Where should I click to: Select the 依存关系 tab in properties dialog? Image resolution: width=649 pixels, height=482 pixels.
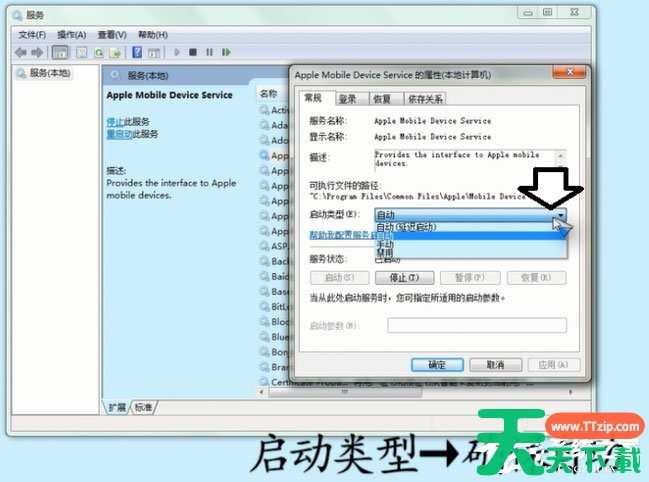[425, 99]
